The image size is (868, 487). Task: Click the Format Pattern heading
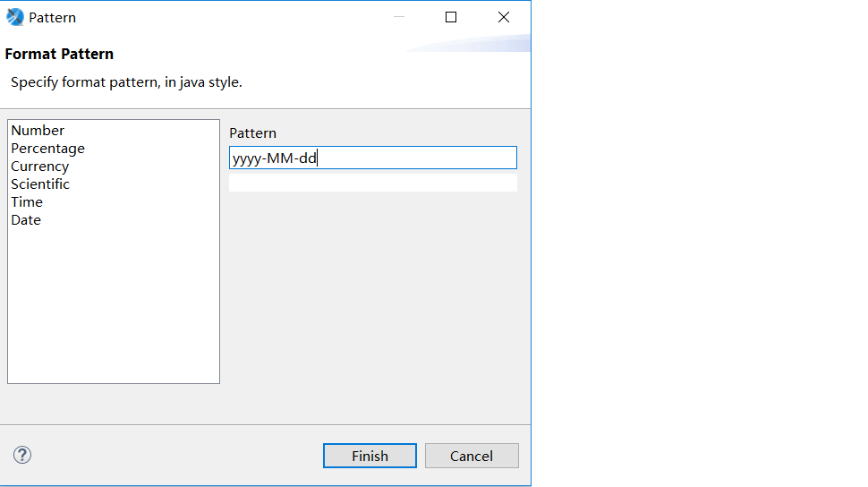(59, 55)
